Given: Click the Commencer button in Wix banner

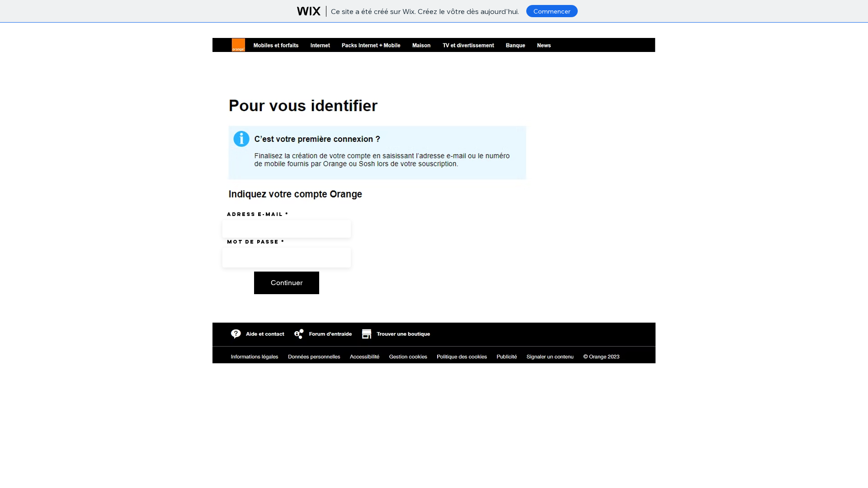Looking at the screenshot, I should click(x=552, y=11).
